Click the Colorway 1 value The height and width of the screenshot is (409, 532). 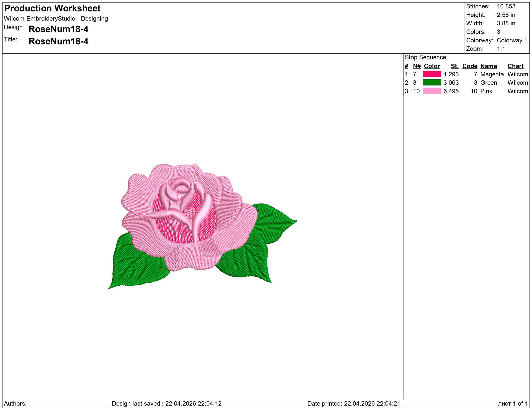(512, 40)
